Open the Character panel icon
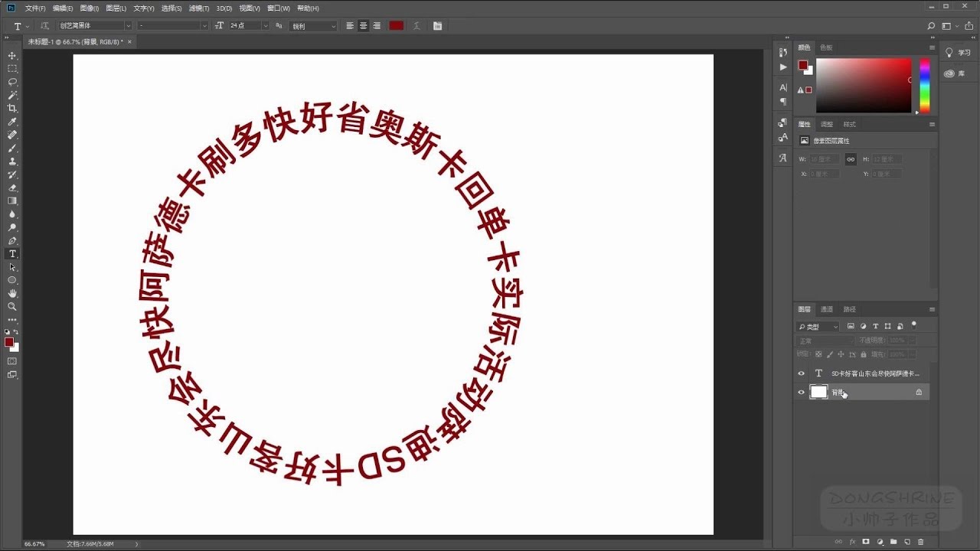980x551 pixels. pos(782,87)
